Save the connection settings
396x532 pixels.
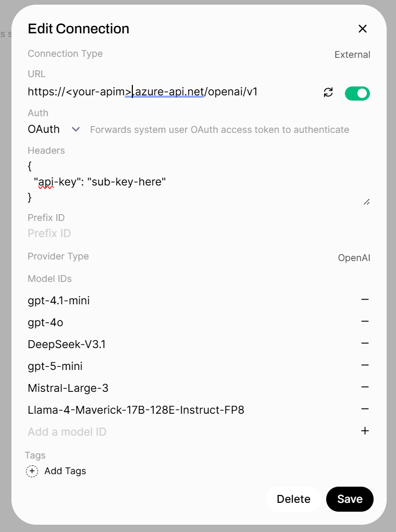(x=350, y=499)
